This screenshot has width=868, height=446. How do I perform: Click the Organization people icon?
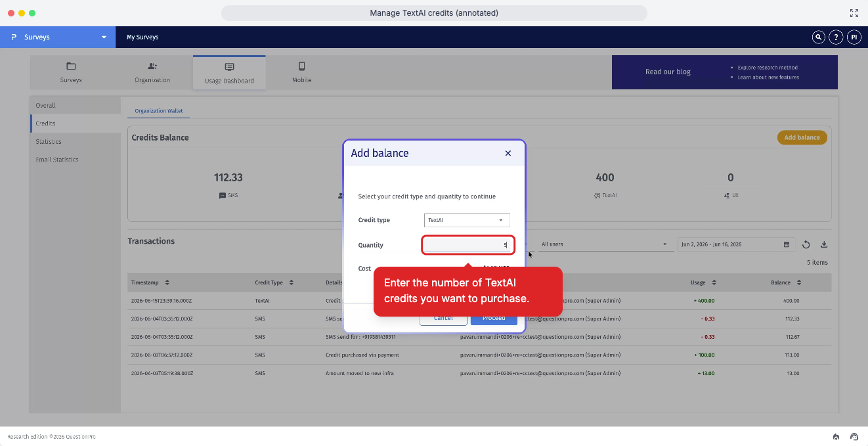point(152,66)
